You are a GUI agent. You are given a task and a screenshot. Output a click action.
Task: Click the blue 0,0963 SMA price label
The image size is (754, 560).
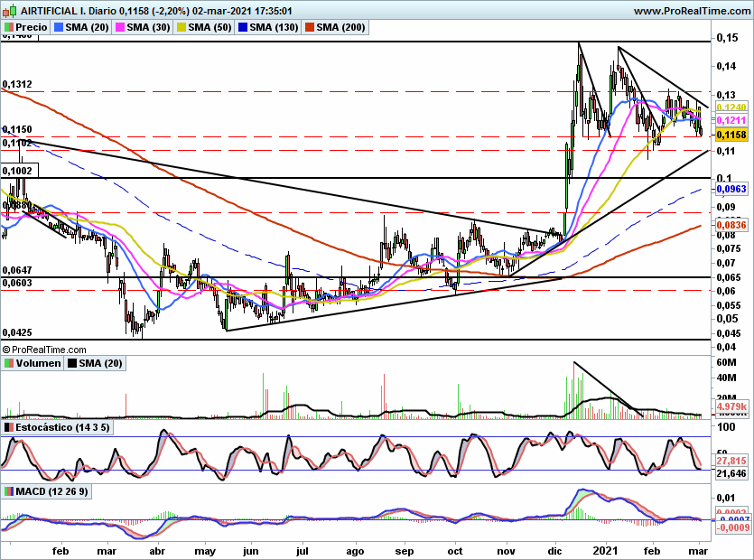730,191
